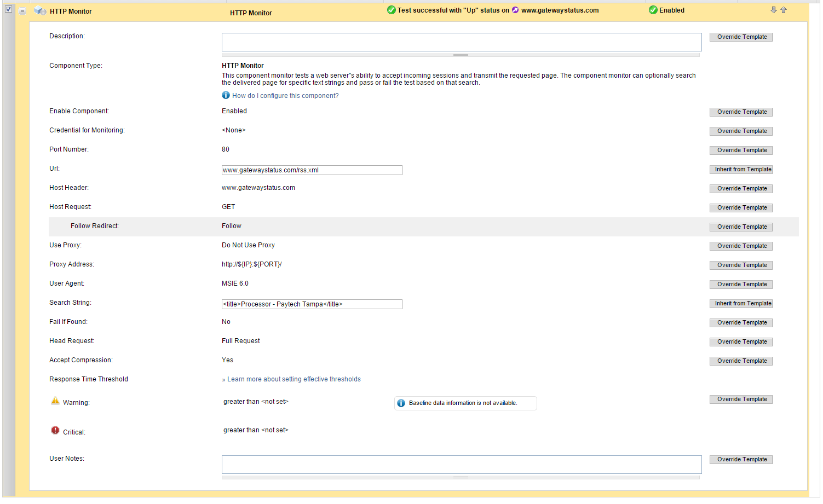Override the template for Fail If Found

tap(741, 323)
